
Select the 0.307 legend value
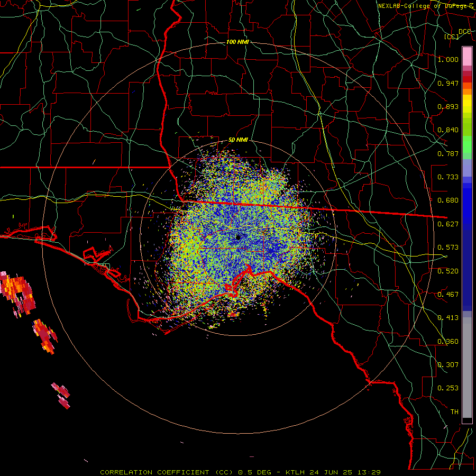coord(448,365)
